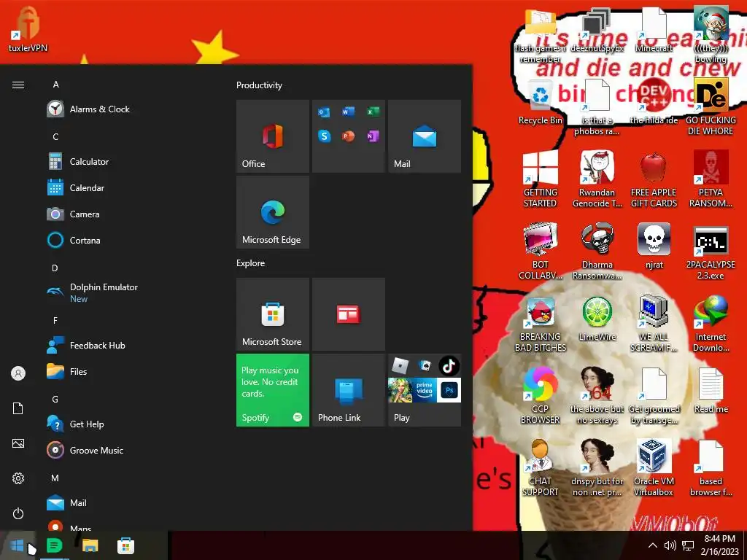Click the Windows Start button on the taskbar

pos(18,545)
